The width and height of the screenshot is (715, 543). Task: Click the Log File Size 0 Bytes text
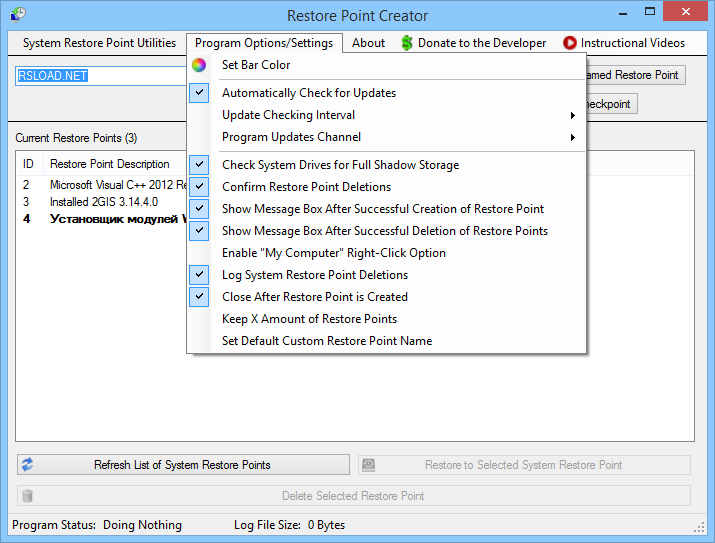pyautogui.click(x=290, y=525)
